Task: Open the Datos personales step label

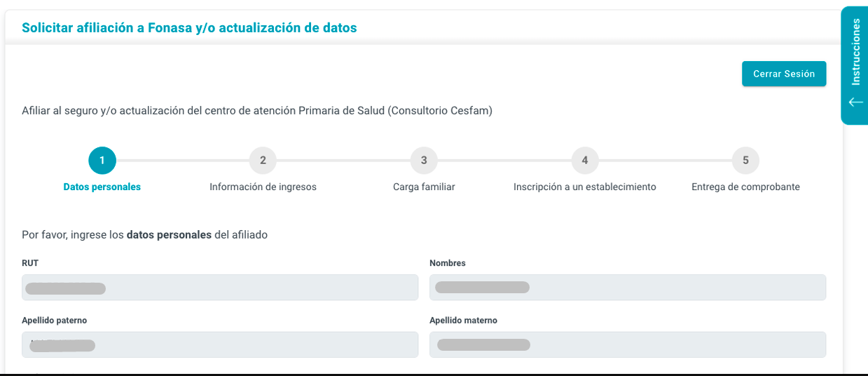Action: coord(102,187)
